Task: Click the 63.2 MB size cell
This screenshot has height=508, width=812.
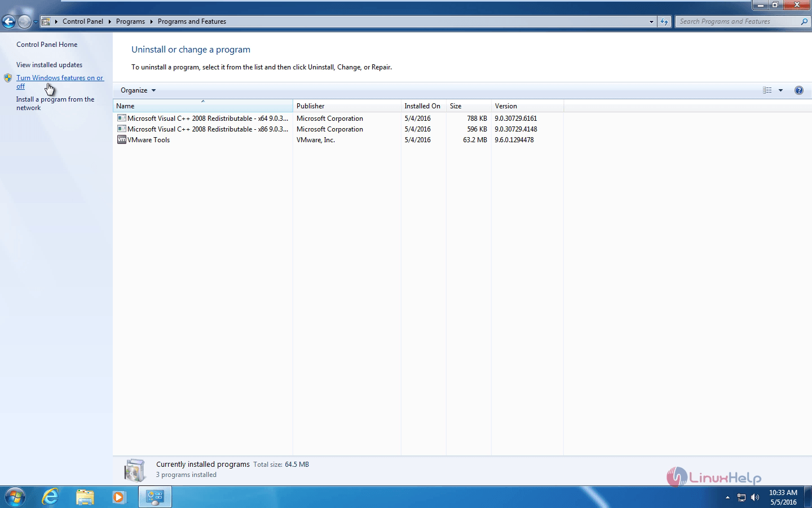Action: 475,140
